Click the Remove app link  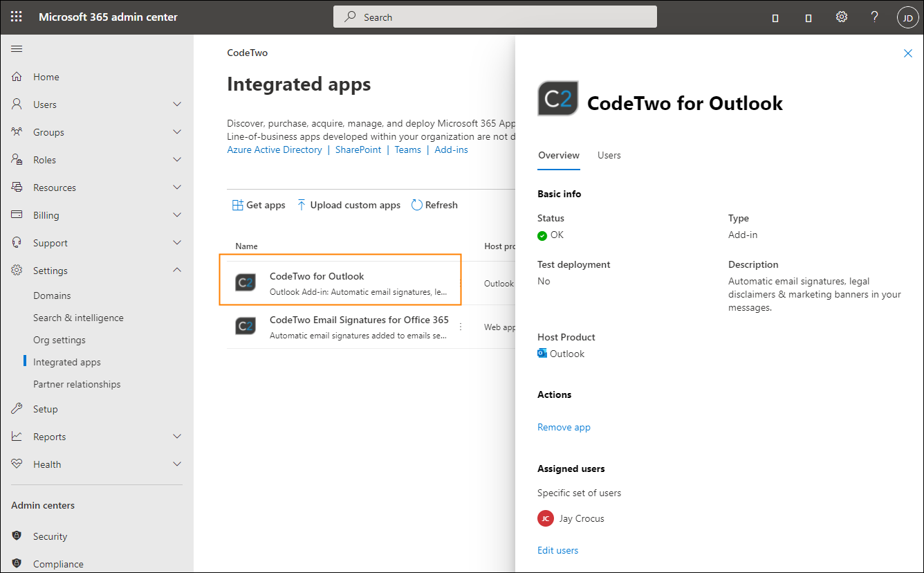point(564,427)
